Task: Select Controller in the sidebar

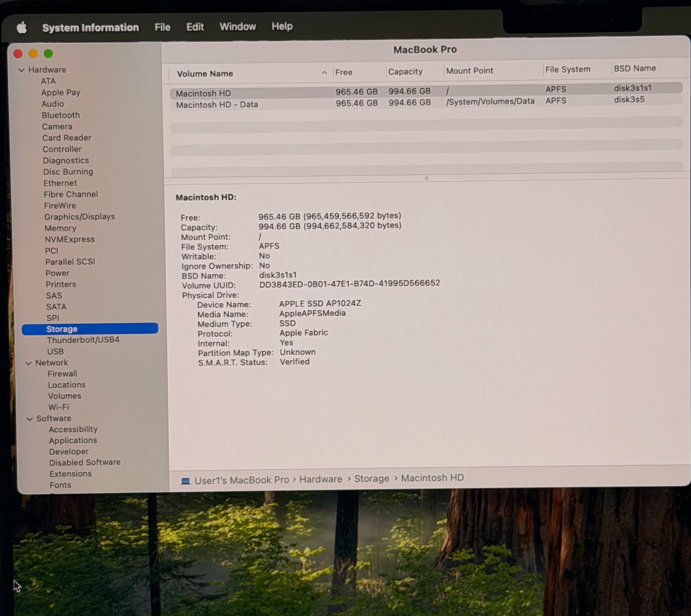Action: (62, 149)
